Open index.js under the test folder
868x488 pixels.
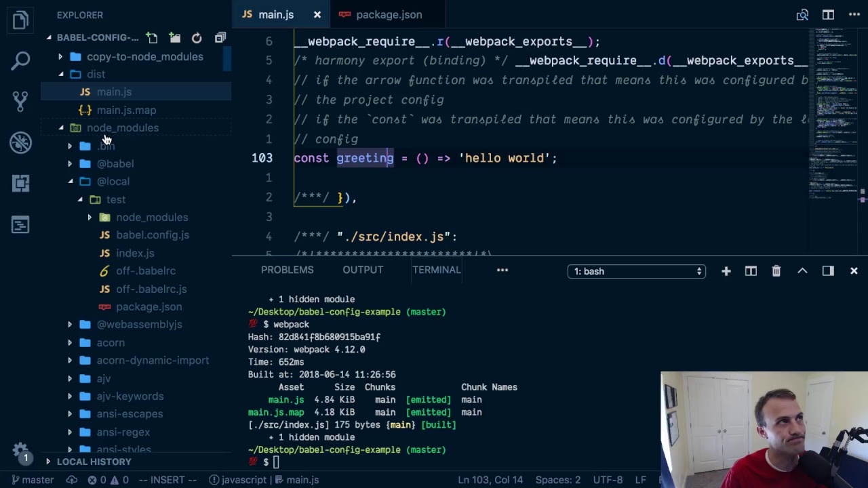(136, 253)
